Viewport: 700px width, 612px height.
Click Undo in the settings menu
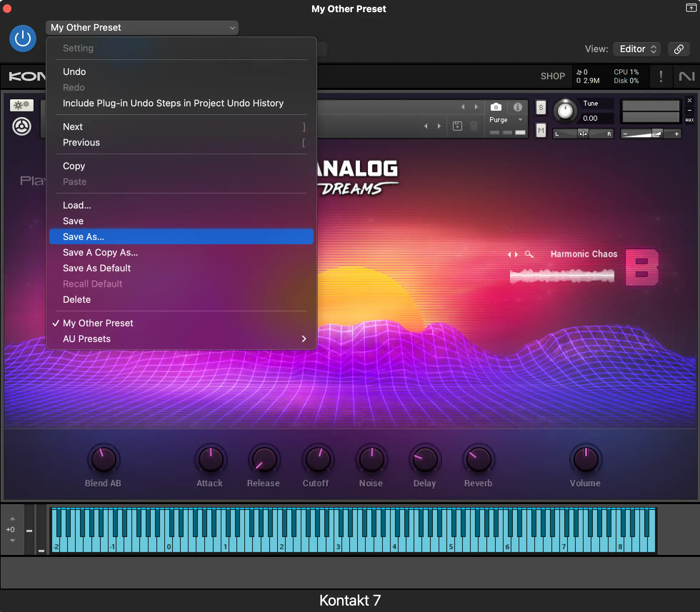[x=74, y=71]
